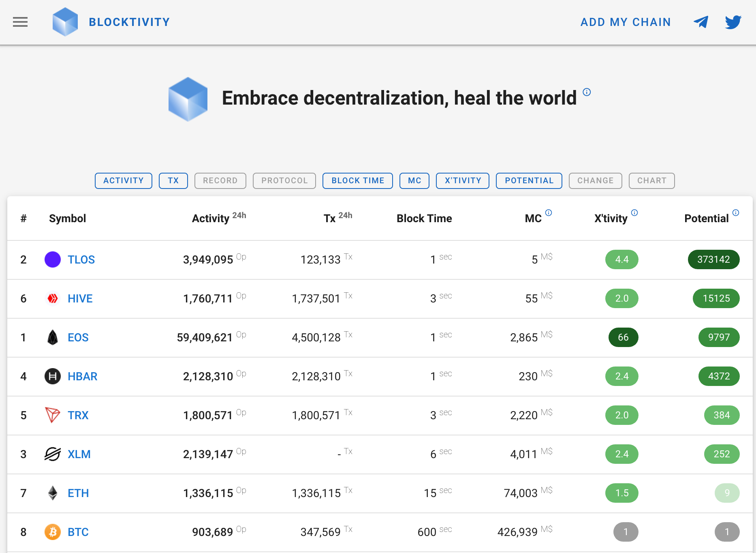Sort by the Activity 24h column header
756x553 pixels.
[x=219, y=218]
